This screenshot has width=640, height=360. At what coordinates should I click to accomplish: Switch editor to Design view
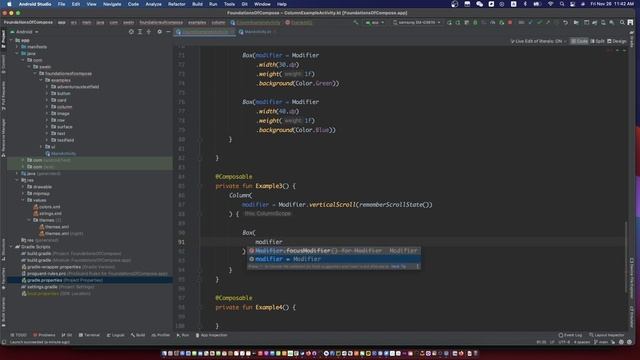click(617, 41)
